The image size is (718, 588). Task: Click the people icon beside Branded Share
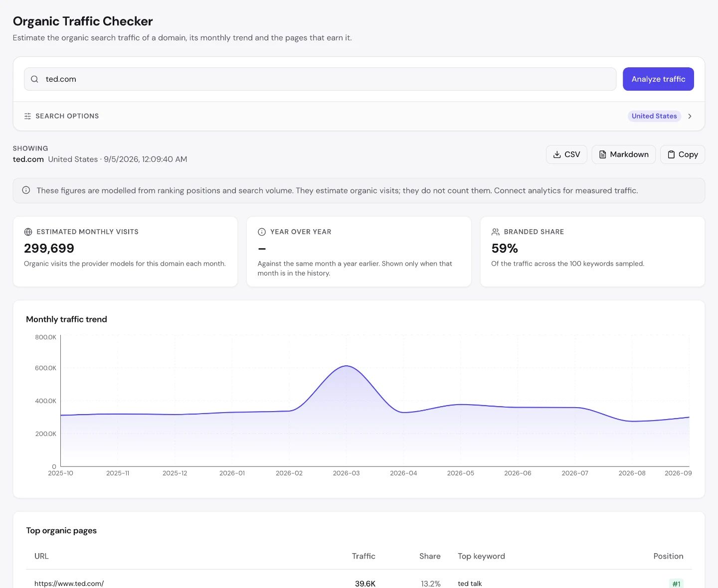tap(496, 232)
